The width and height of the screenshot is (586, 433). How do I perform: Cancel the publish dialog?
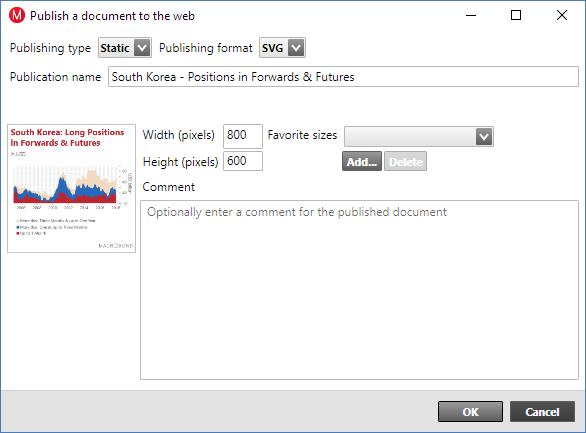pos(542,412)
